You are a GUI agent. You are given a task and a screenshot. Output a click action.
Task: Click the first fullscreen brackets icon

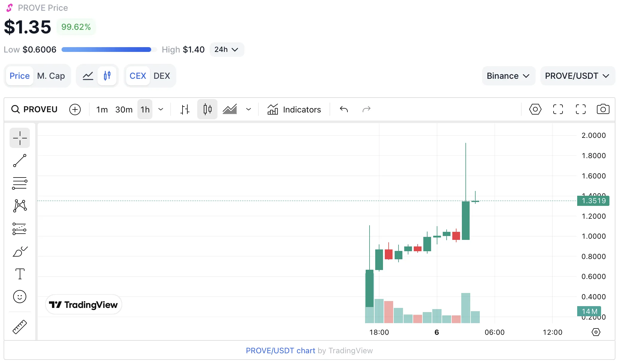[558, 109]
